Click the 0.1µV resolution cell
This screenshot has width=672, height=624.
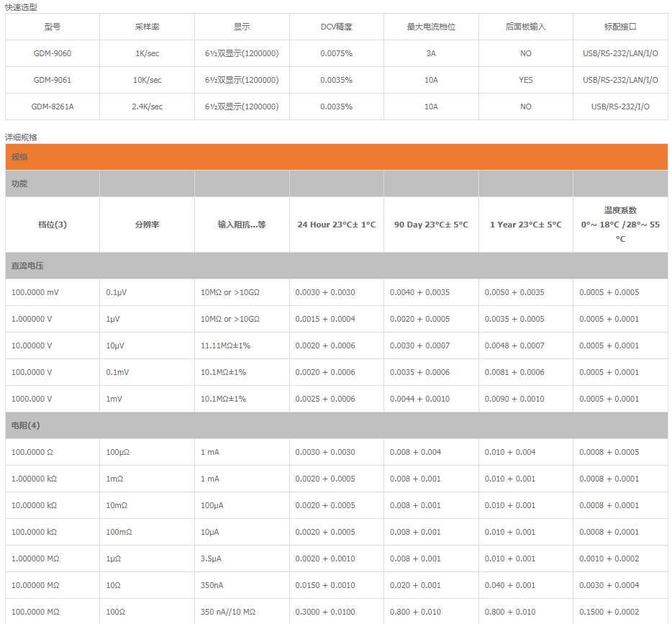coord(147,292)
